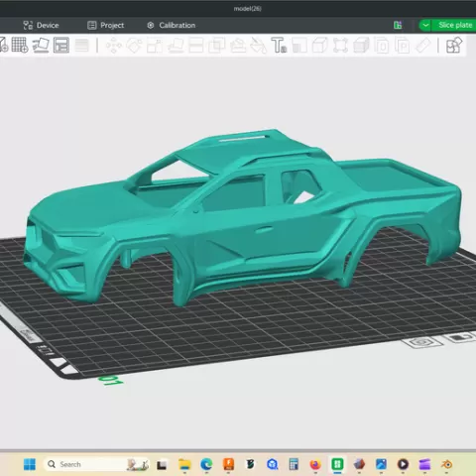This screenshot has height=476, width=476.
Task: Click the wireframe cube toolbar icon
Action: click(319, 46)
